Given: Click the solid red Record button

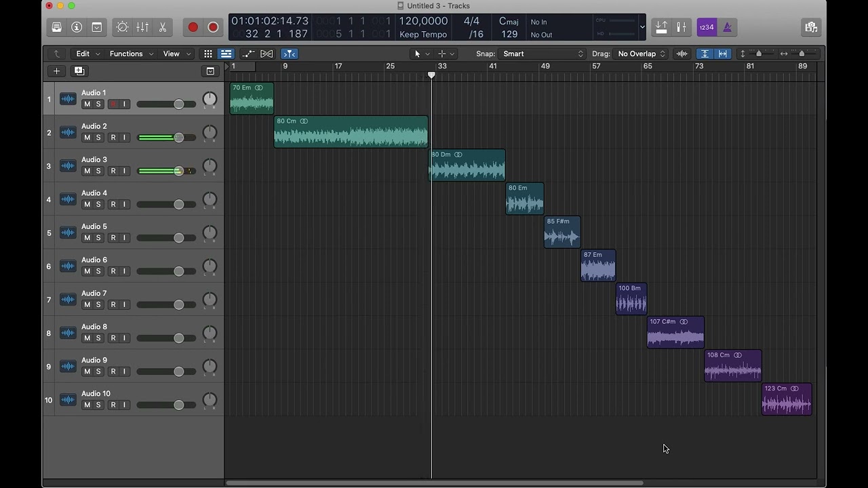Looking at the screenshot, I should point(193,27).
